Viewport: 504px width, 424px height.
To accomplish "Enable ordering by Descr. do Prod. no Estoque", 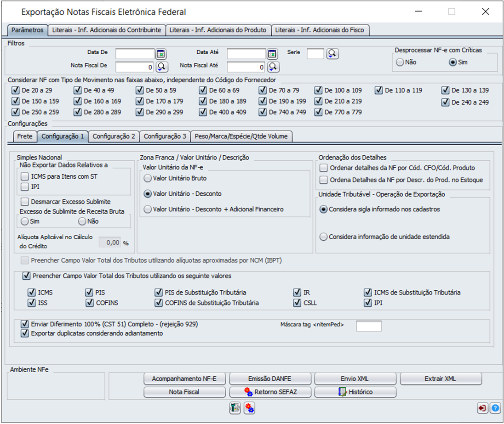I will [324, 180].
